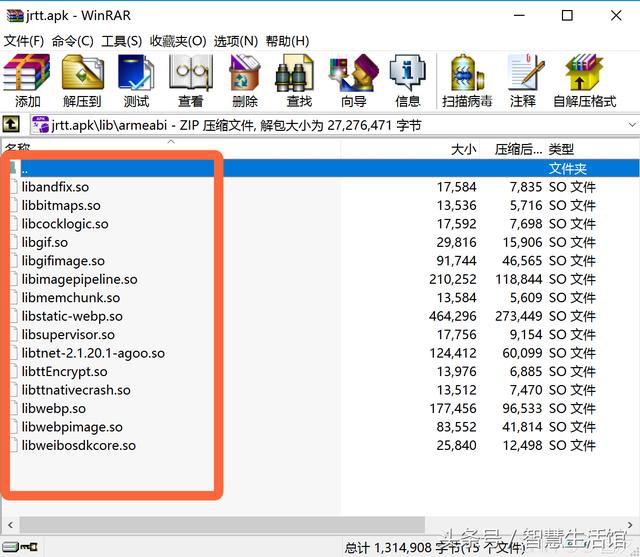640x557 pixels.
Task: Select file libstatic-webp.so
Action: tap(72, 316)
